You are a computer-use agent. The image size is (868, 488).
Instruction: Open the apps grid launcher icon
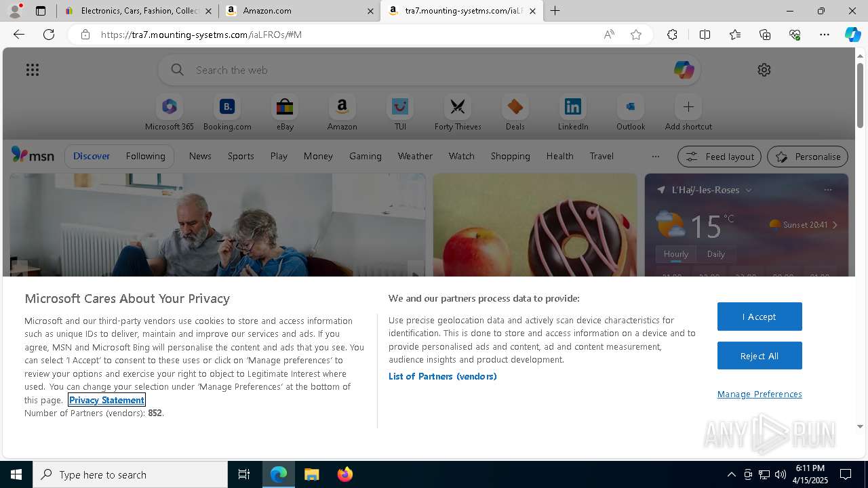[33, 70]
